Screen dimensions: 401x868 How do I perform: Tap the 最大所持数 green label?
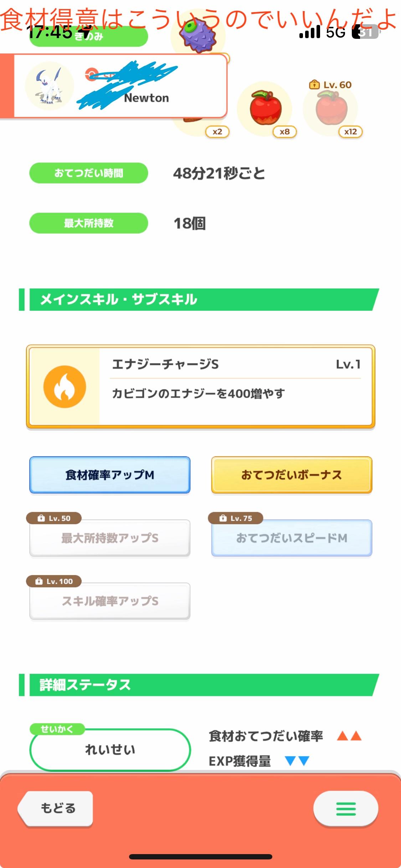(x=88, y=223)
